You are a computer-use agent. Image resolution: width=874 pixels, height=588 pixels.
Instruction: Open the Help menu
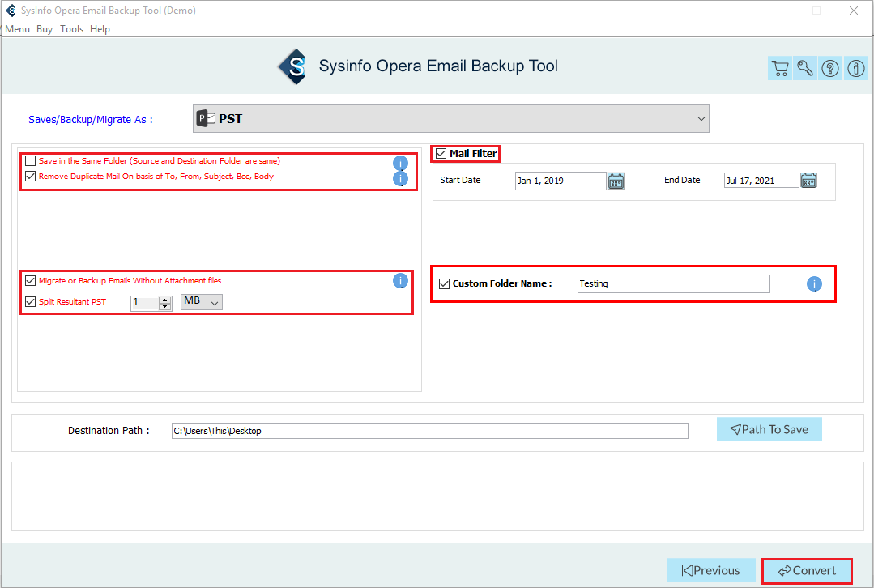100,29
